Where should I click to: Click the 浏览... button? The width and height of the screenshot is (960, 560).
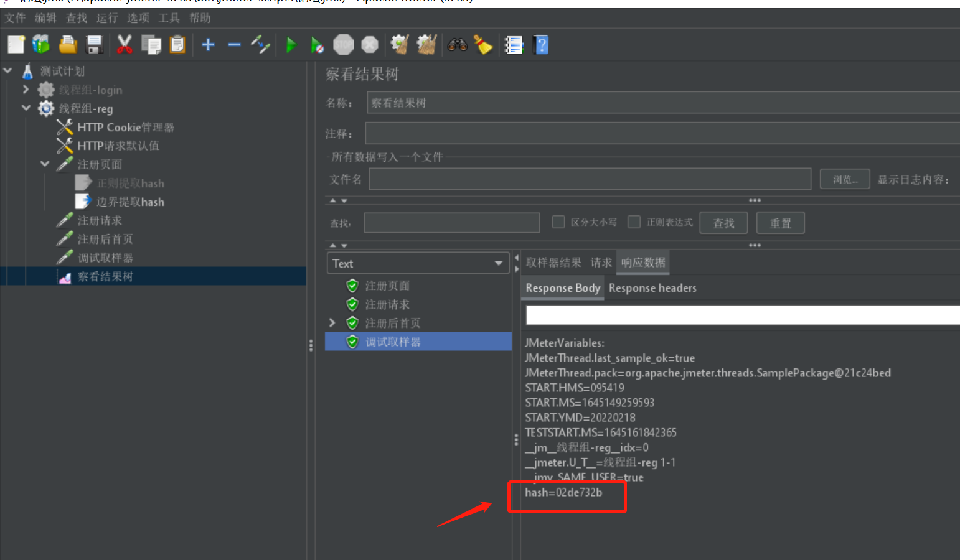[x=845, y=179]
